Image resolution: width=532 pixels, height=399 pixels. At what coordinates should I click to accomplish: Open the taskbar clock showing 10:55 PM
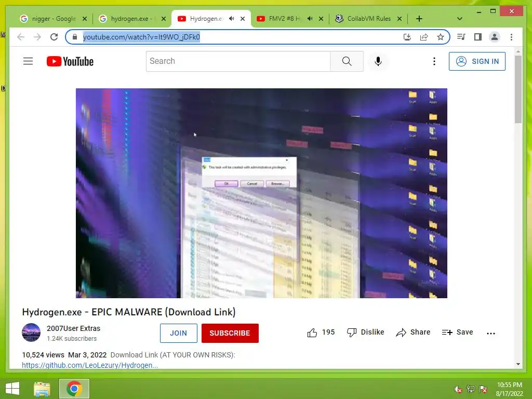click(x=509, y=389)
